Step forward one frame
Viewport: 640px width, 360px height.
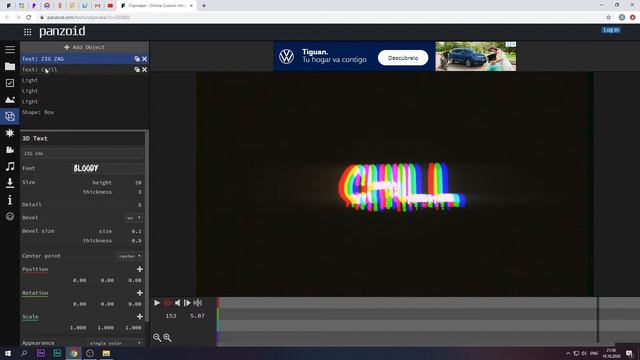click(187, 303)
